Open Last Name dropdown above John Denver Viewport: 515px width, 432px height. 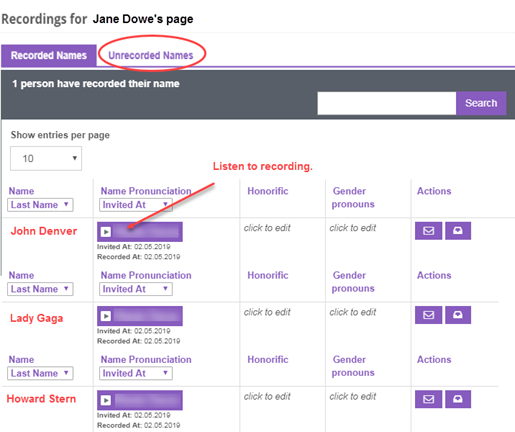(40, 205)
